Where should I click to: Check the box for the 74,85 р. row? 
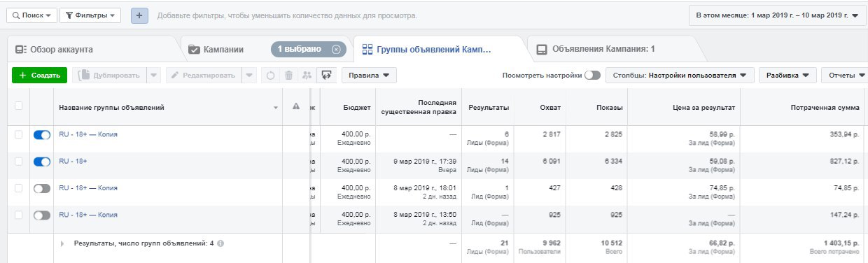[18, 188]
